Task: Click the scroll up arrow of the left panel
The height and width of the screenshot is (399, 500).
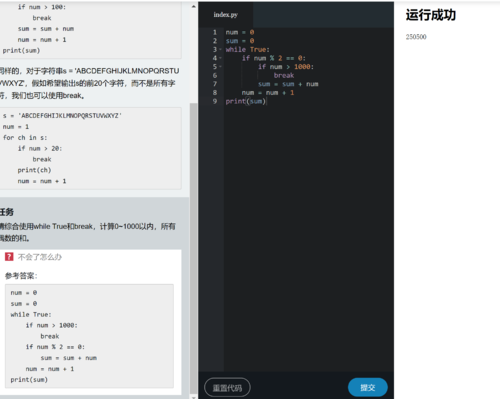Action: tap(194, 6)
